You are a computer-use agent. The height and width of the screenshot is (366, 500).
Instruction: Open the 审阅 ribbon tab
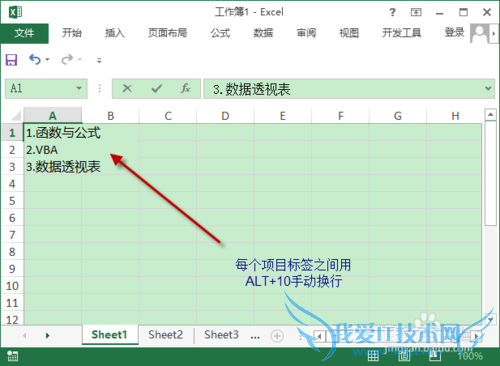[306, 33]
